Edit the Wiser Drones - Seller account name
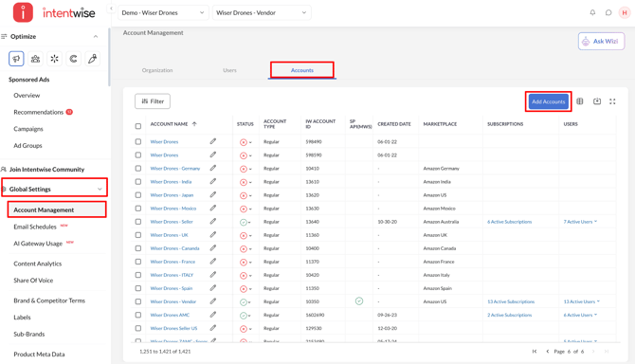The image size is (635, 364). click(x=213, y=222)
